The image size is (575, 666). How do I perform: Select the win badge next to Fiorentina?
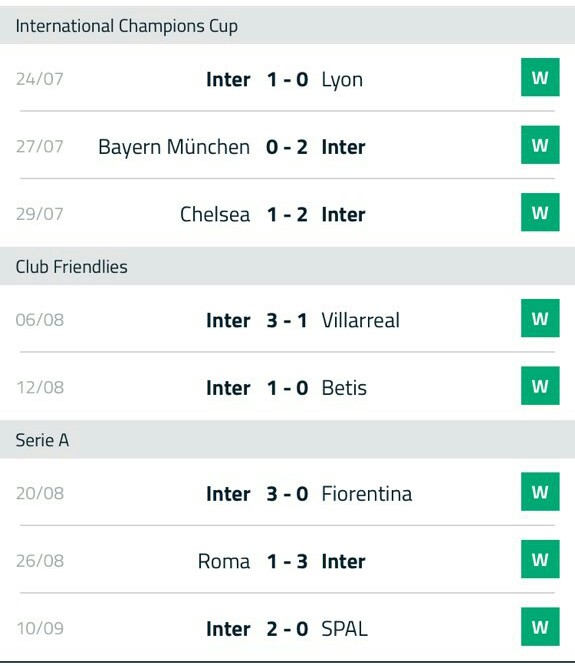[540, 491]
